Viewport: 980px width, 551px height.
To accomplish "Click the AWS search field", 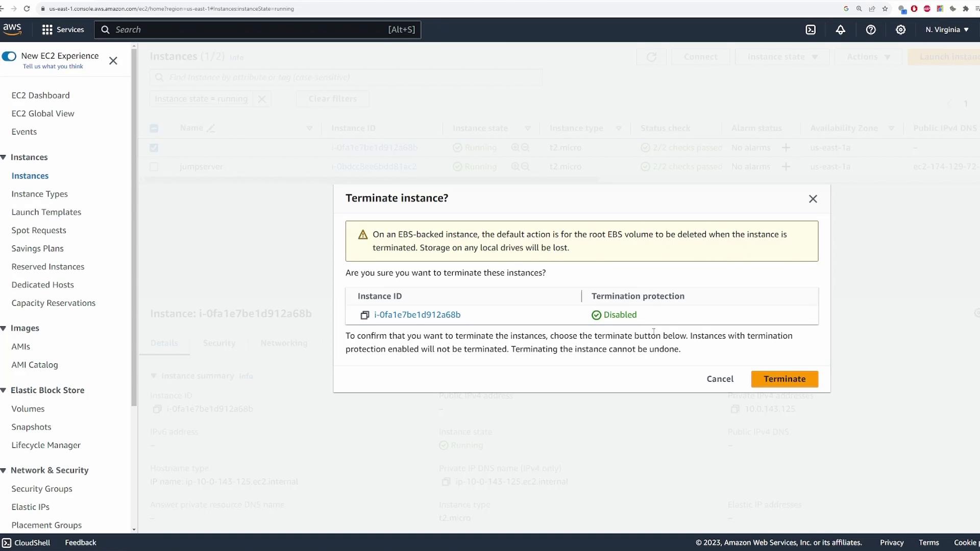I will (257, 30).
